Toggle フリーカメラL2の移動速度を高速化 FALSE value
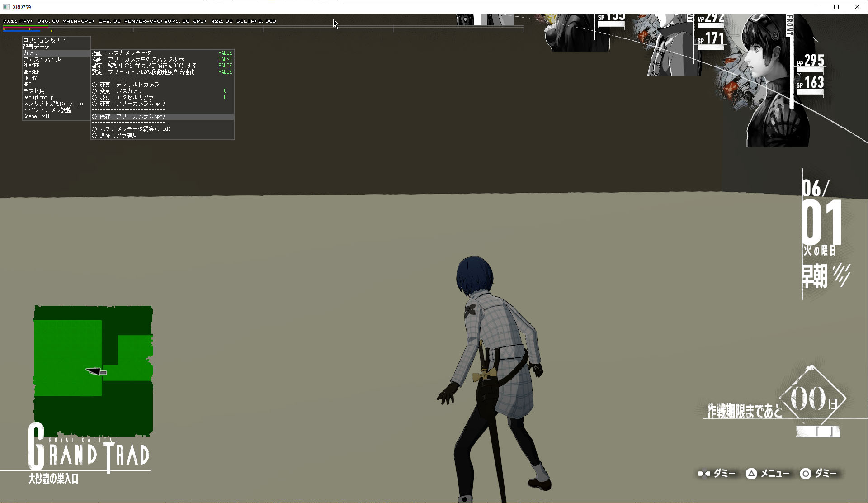 [x=225, y=72]
